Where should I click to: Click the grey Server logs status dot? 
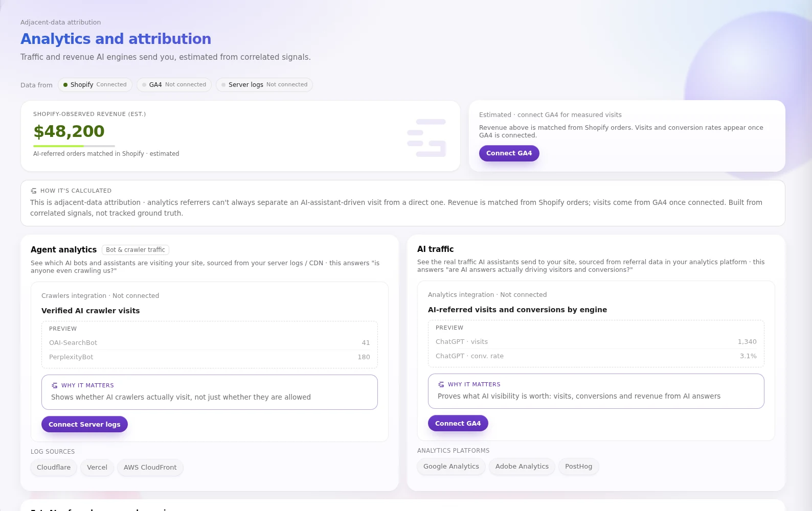(223, 85)
